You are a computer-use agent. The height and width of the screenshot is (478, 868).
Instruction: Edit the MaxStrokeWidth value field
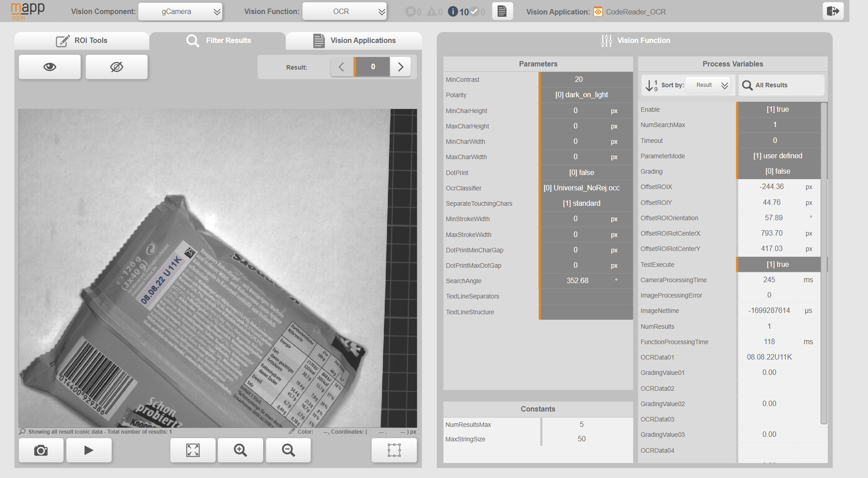586,235
